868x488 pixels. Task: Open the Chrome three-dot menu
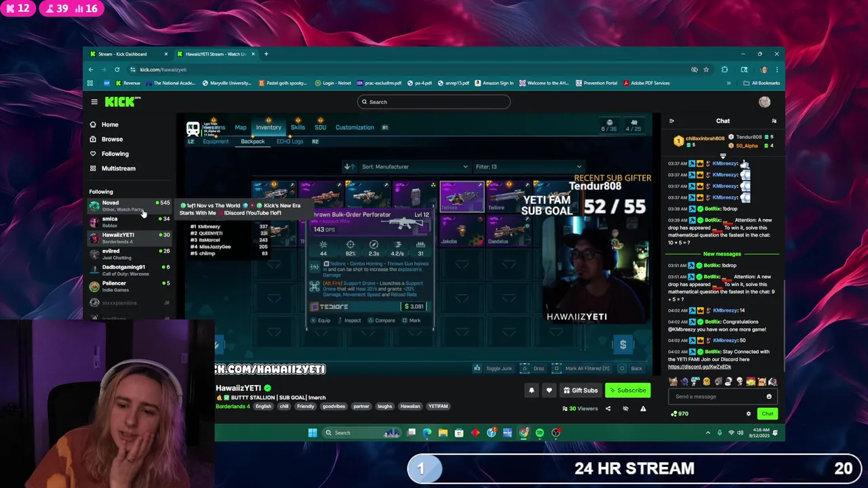pos(776,69)
